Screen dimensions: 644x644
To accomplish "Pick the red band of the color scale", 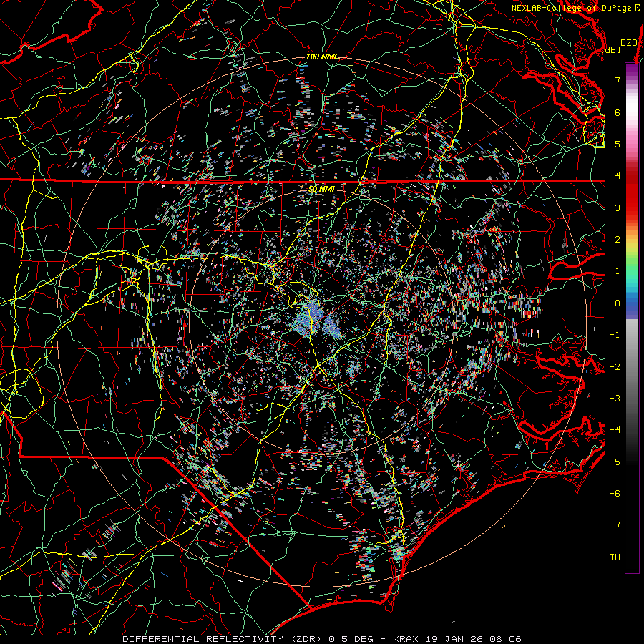I will (632, 193).
